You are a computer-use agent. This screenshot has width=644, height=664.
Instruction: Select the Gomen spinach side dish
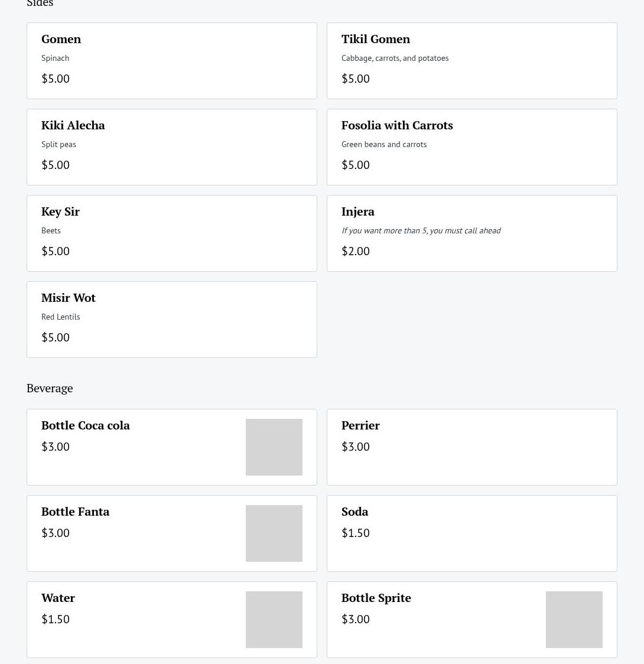pos(171,61)
